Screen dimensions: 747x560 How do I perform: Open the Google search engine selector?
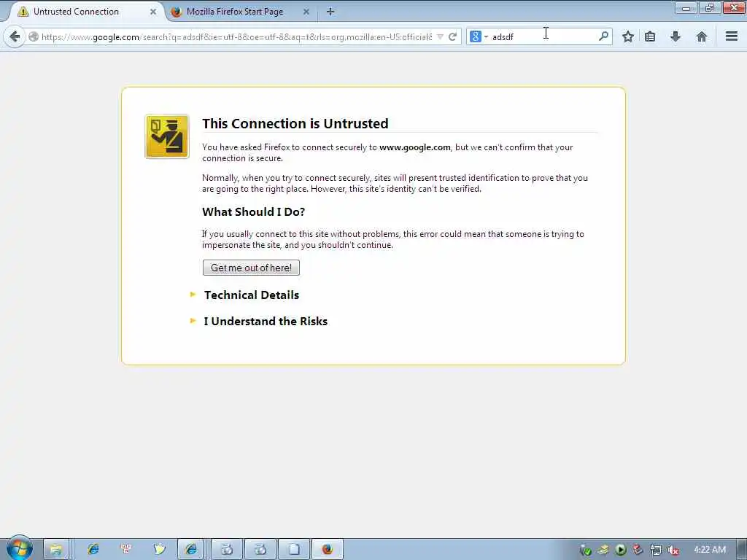tap(479, 36)
